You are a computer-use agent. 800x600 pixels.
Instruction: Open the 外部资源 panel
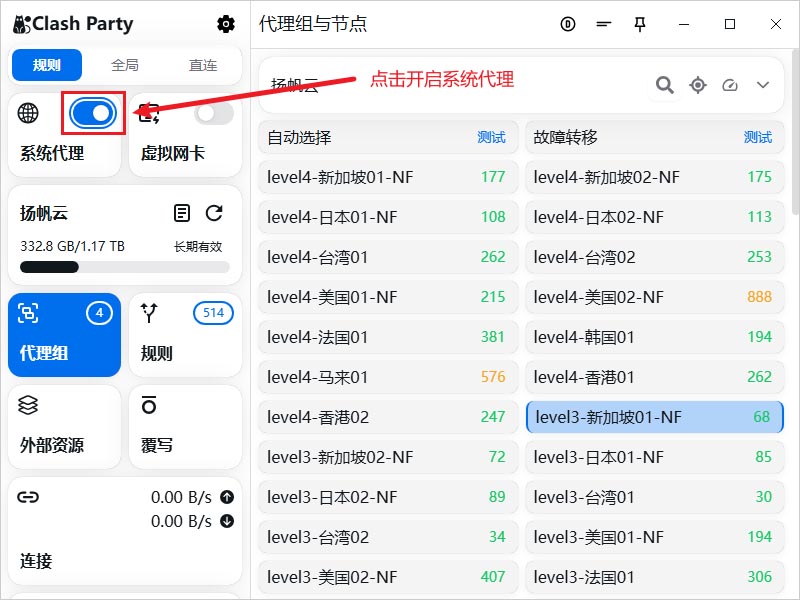tap(64, 426)
